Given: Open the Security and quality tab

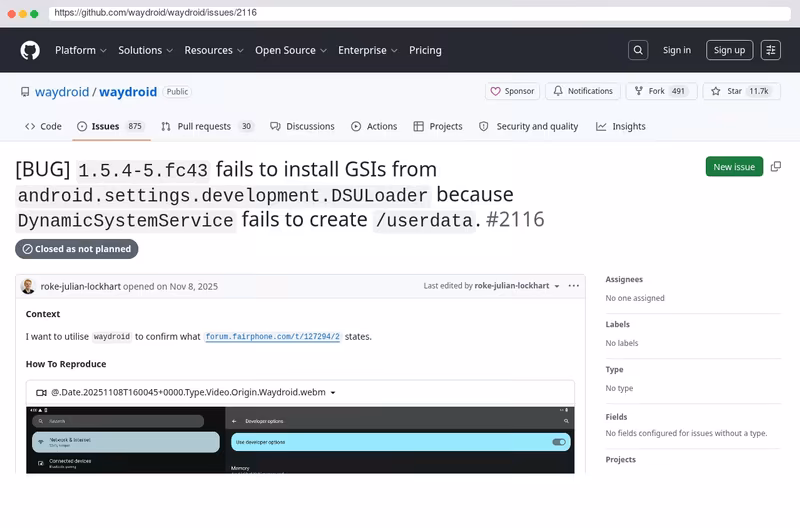Looking at the screenshot, I should click(x=529, y=126).
